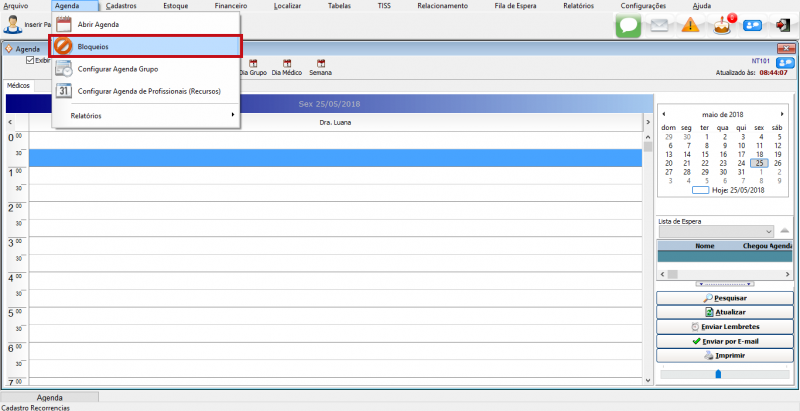Click the Inserir Paciente user icon
800x411 pixels.
[13, 24]
